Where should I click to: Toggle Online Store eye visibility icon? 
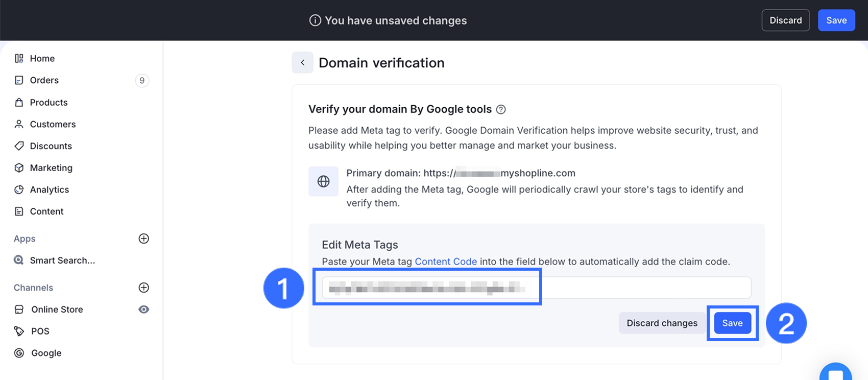pyautogui.click(x=144, y=310)
